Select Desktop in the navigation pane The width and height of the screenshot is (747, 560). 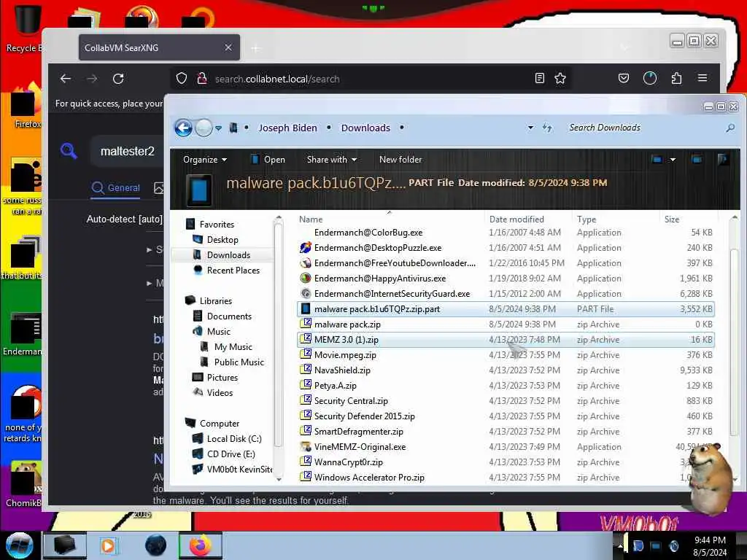[222, 239]
